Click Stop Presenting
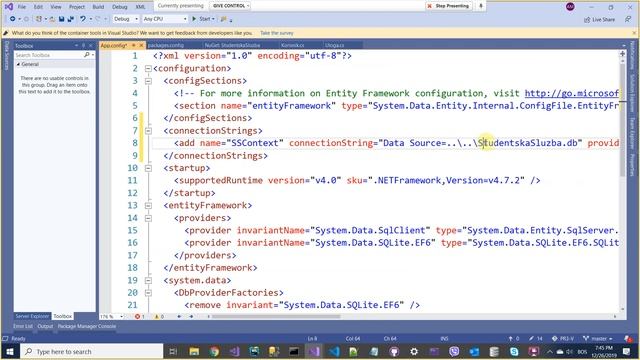640x360 pixels. point(449,6)
